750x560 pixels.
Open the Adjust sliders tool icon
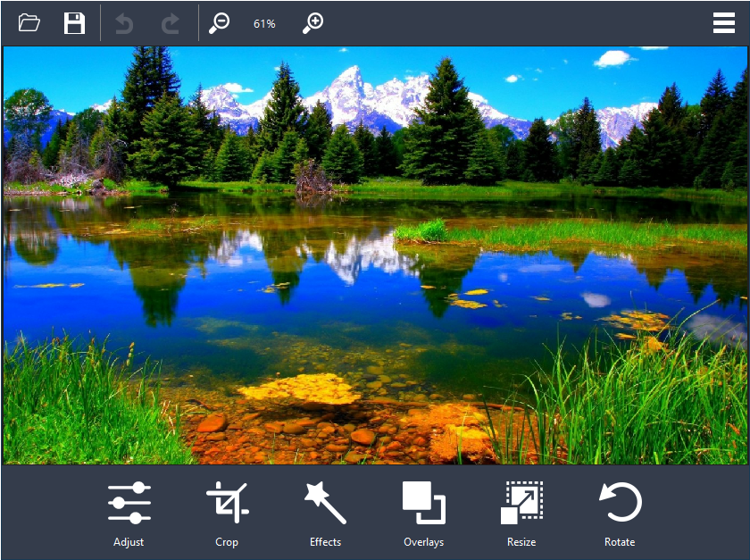pyautogui.click(x=129, y=503)
